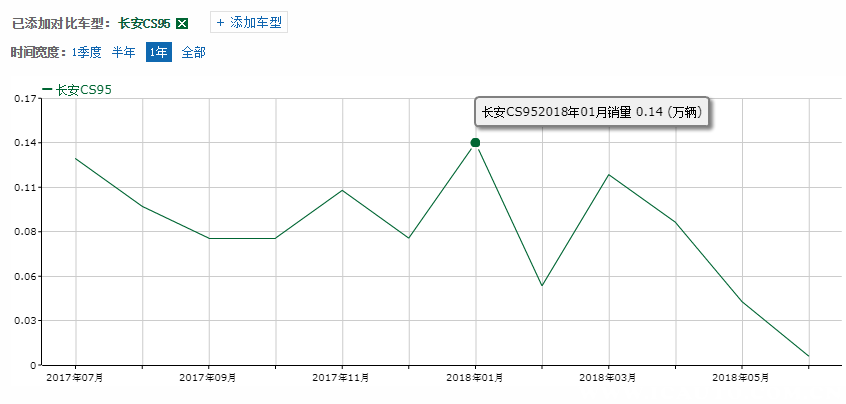Click the line point at 2017年07月

coord(75,159)
